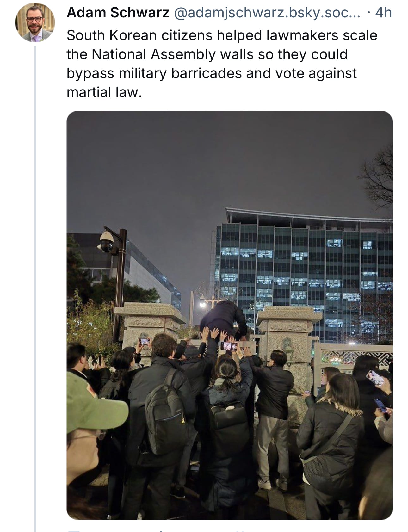Click the phrase "martial law." in the post
The width and height of the screenshot is (408, 532).
pyautogui.click(x=104, y=92)
